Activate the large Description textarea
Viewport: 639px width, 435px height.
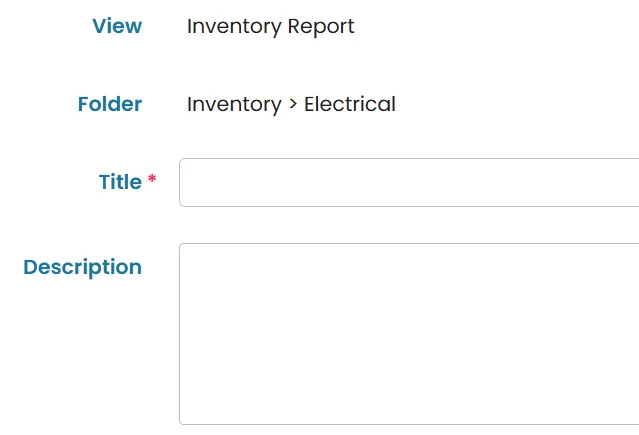pyautogui.click(x=409, y=334)
